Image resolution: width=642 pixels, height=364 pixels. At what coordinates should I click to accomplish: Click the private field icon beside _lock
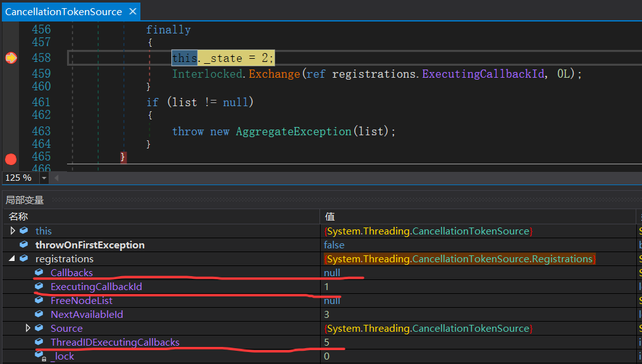point(39,356)
